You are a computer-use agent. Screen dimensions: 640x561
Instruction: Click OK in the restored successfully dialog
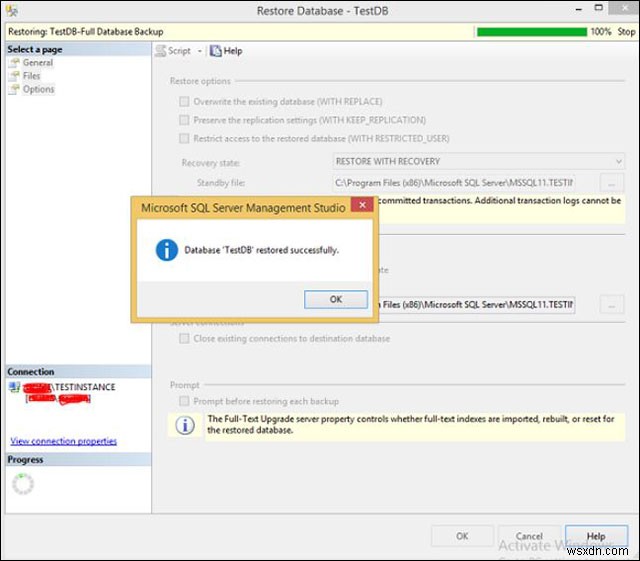pos(336,299)
